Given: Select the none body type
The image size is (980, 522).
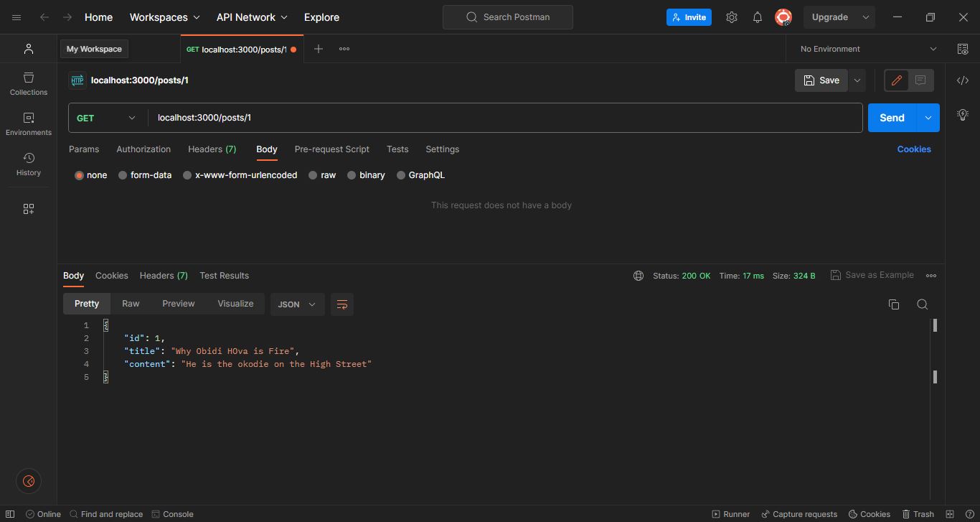Looking at the screenshot, I should (x=91, y=175).
